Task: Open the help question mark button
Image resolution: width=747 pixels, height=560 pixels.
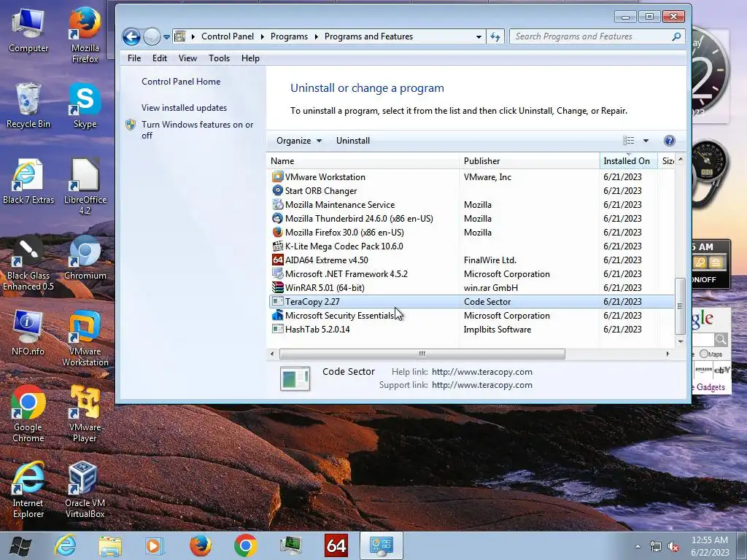Action: 670,141
